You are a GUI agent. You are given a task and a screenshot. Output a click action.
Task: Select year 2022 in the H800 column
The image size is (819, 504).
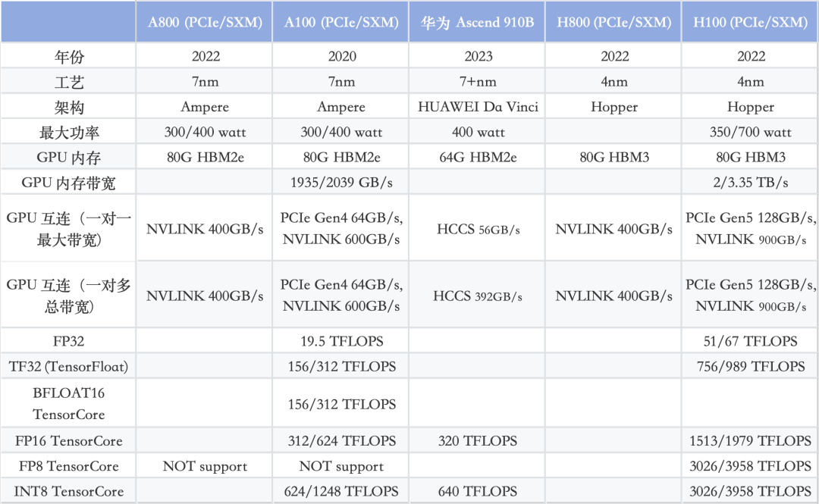pos(615,56)
